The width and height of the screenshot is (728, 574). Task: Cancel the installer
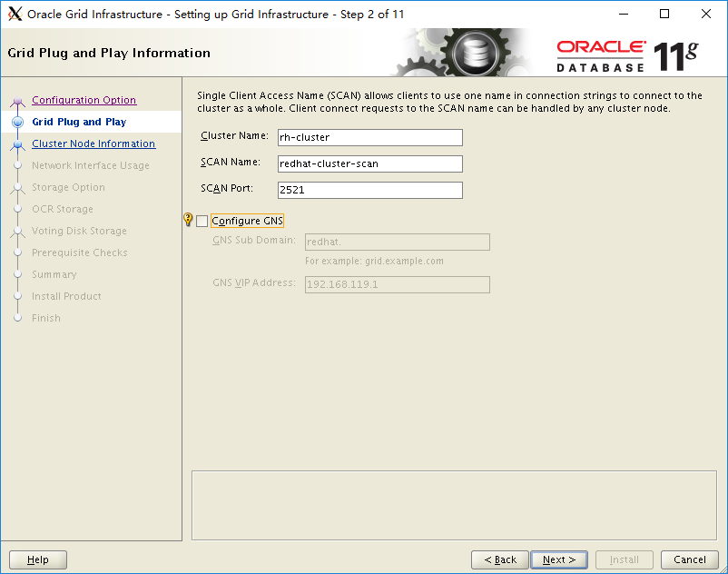pyautogui.click(x=690, y=559)
